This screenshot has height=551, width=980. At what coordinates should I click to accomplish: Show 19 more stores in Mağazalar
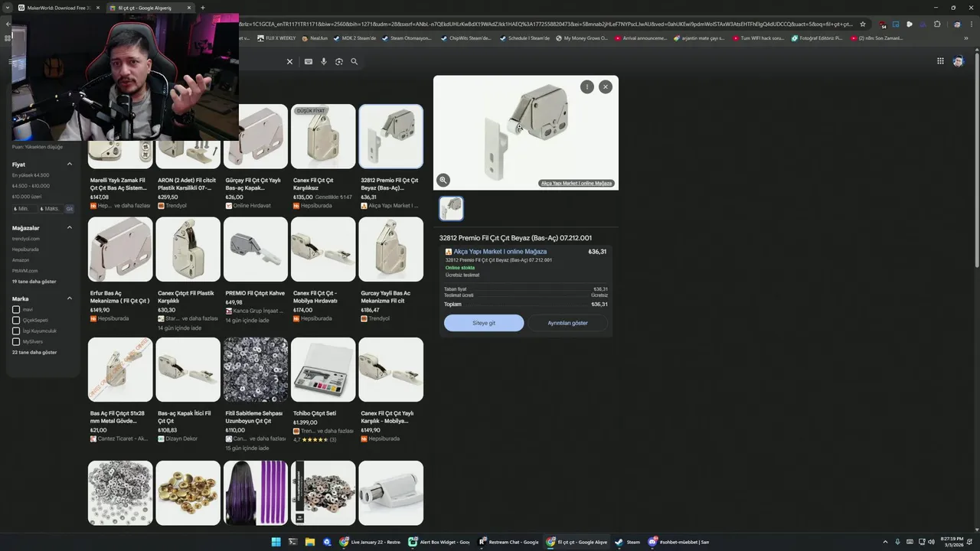tap(34, 282)
